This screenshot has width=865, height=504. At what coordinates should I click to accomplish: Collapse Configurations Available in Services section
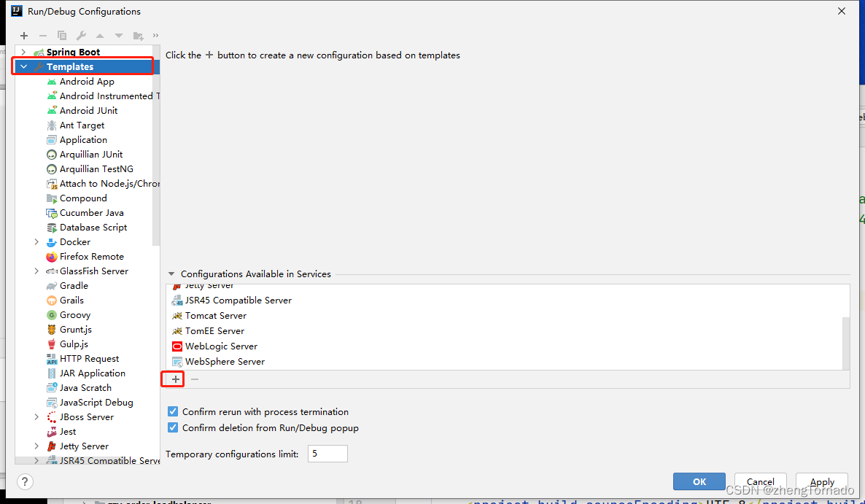(x=171, y=274)
